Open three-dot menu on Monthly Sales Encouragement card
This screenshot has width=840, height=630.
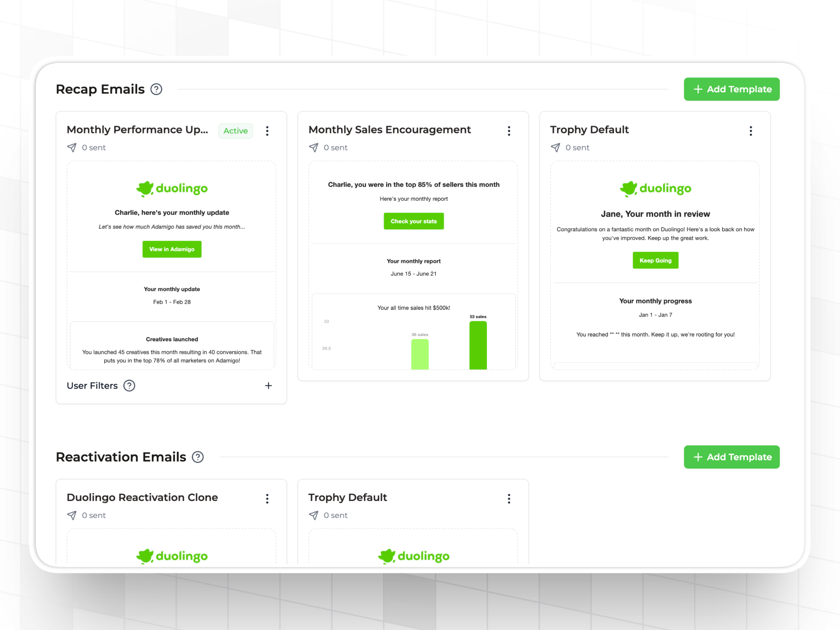(509, 131)
